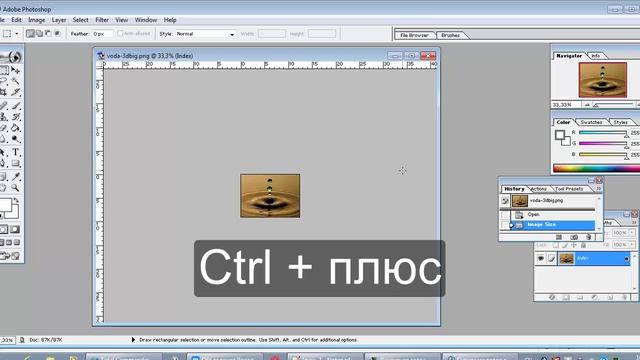640x360 pixels.
Task: Select the Image Size history state
Action: pos(552,224)
